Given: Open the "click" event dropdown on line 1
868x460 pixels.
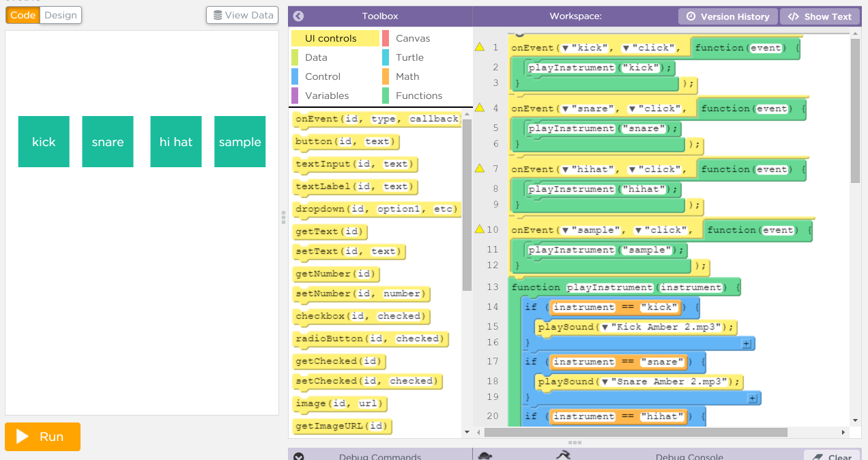Looking at the screenshot, I should [x=626, y=48].
